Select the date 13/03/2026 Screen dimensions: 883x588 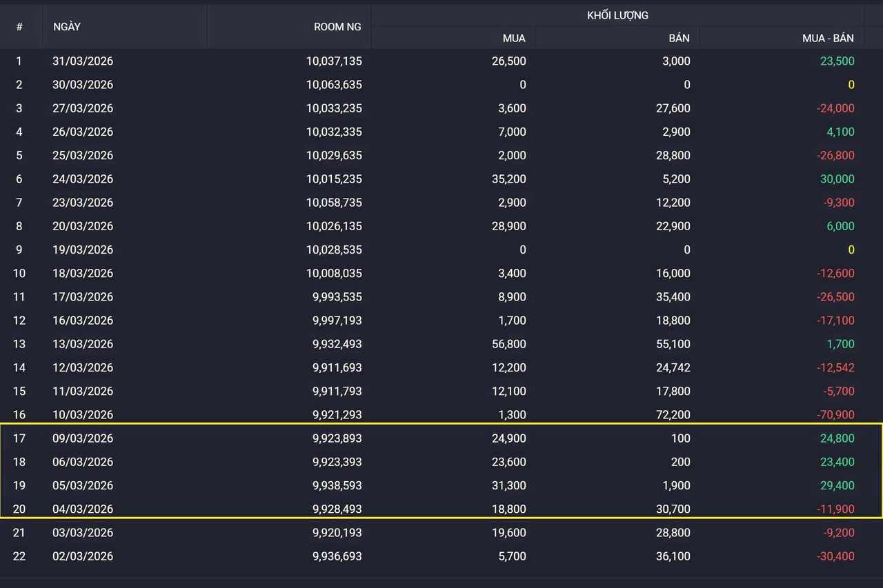point(83,344)
